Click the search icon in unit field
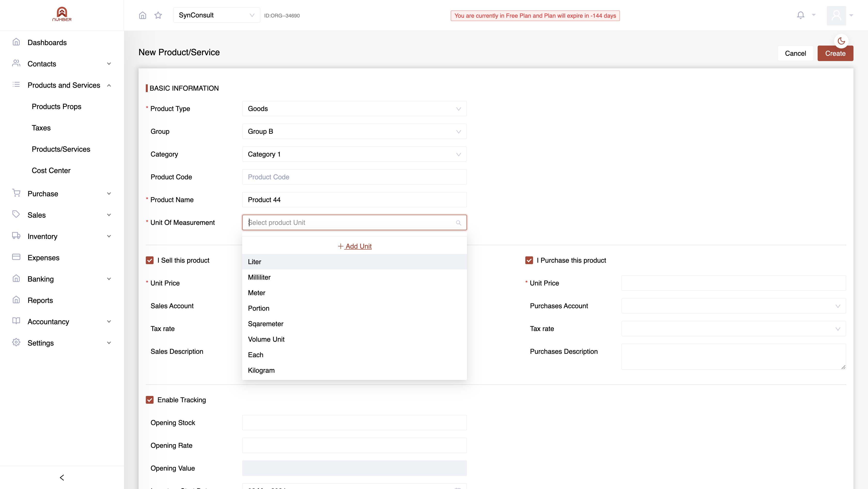This screenshot has width=868, height=489. pos(458,223)
